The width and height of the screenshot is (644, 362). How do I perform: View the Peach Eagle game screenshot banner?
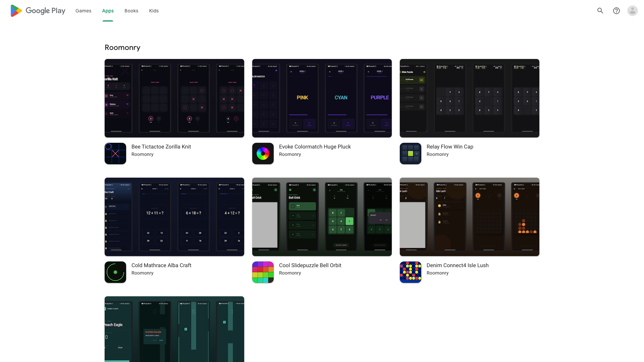click(174, 329)
